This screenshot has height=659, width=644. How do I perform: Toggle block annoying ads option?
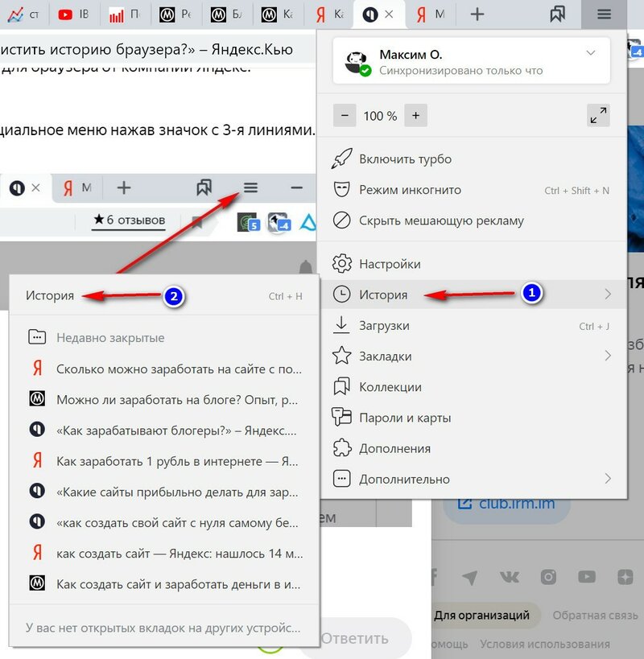pos(441,220)
